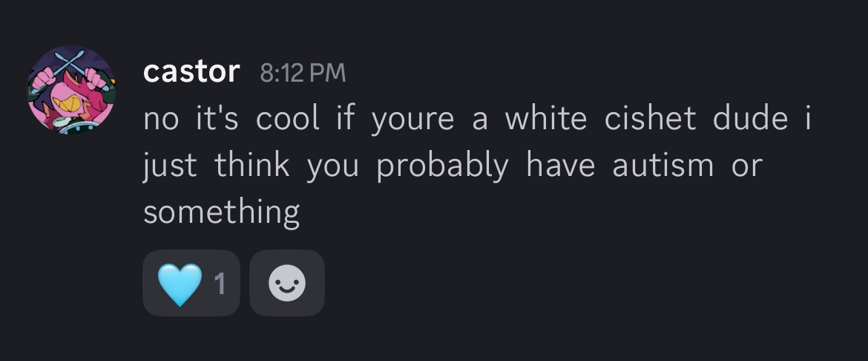
Task: Click the word "something" in the message
Action: click(x=221, y=212)
